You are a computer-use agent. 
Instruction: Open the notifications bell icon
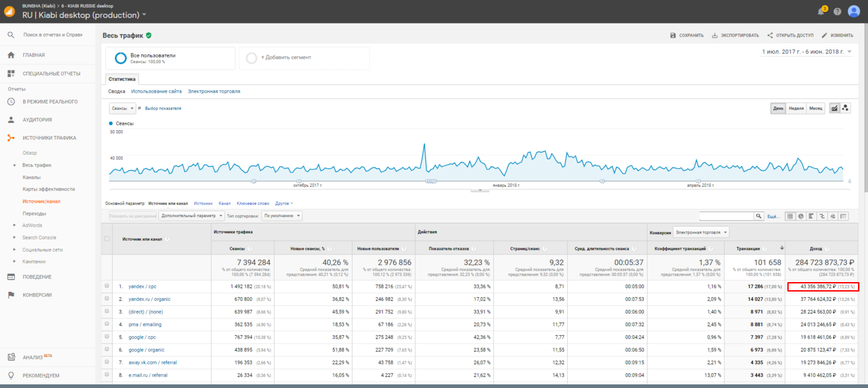(821, 12)
